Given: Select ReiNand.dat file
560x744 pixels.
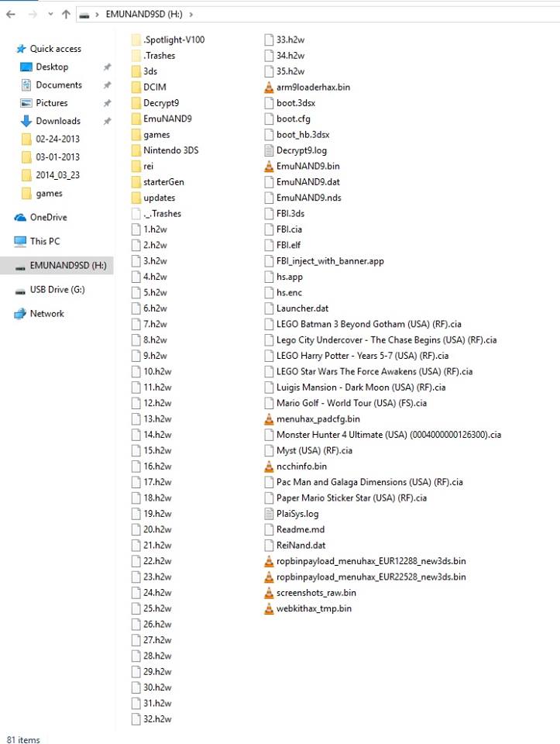Looking at the screenshot, I should point(301,545).
